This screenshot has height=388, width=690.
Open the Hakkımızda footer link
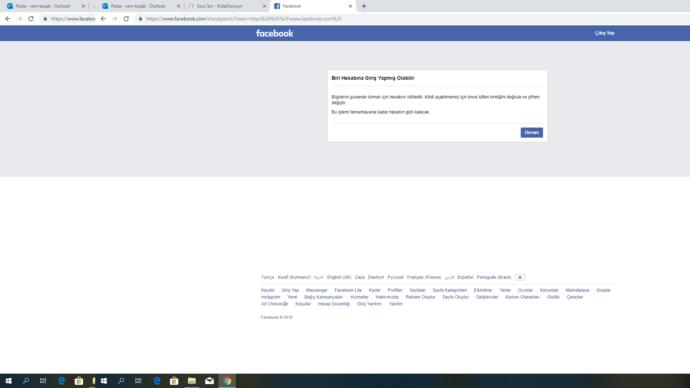(x=387, y=297)
